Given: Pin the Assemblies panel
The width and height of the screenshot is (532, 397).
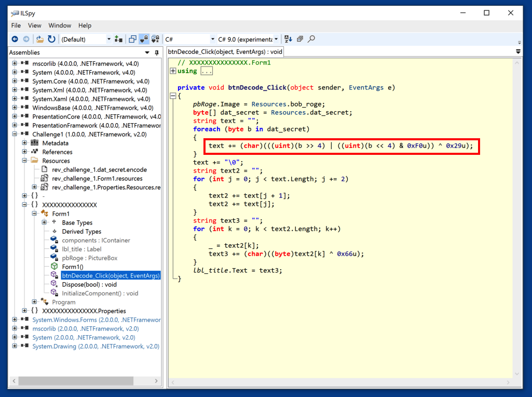Looking at the screenshot, I should coord(157,52).
